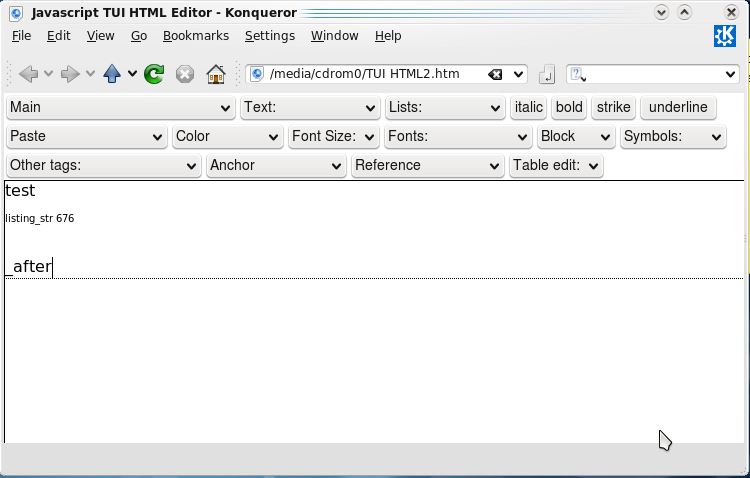Click the Go icon beside the location bar
Viewport: 750px width, 478px height.
(547, 75)
